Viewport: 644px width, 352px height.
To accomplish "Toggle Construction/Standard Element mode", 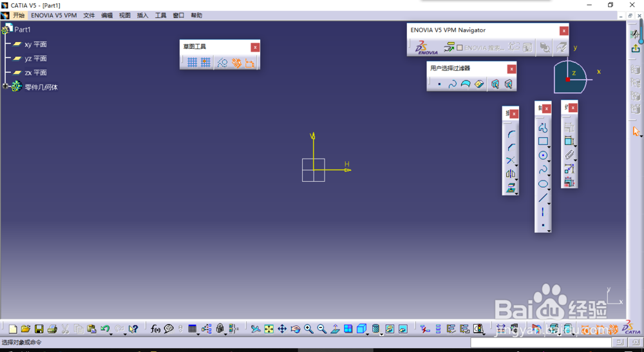I will point(222,63).
